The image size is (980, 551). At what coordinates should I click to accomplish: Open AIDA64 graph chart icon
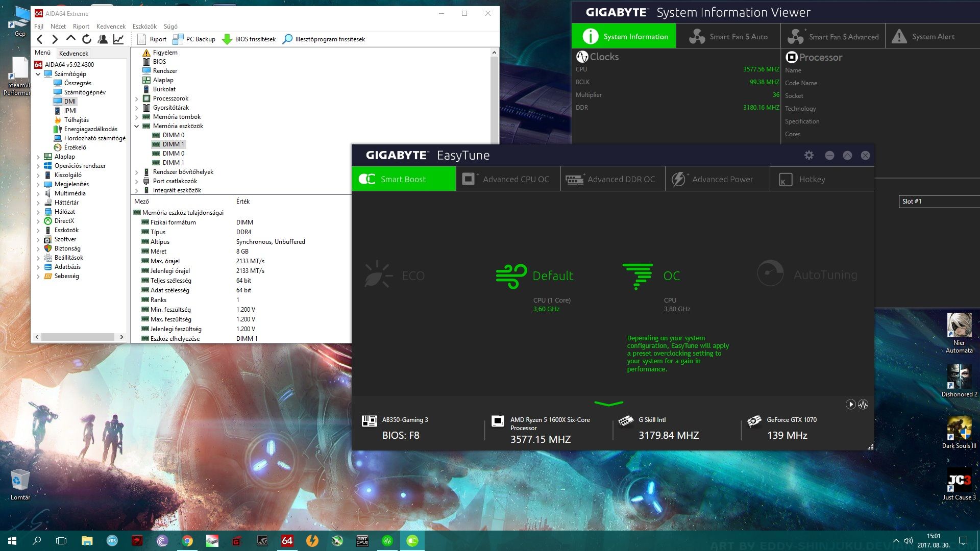pyautogui.click(x=118, y=39)
